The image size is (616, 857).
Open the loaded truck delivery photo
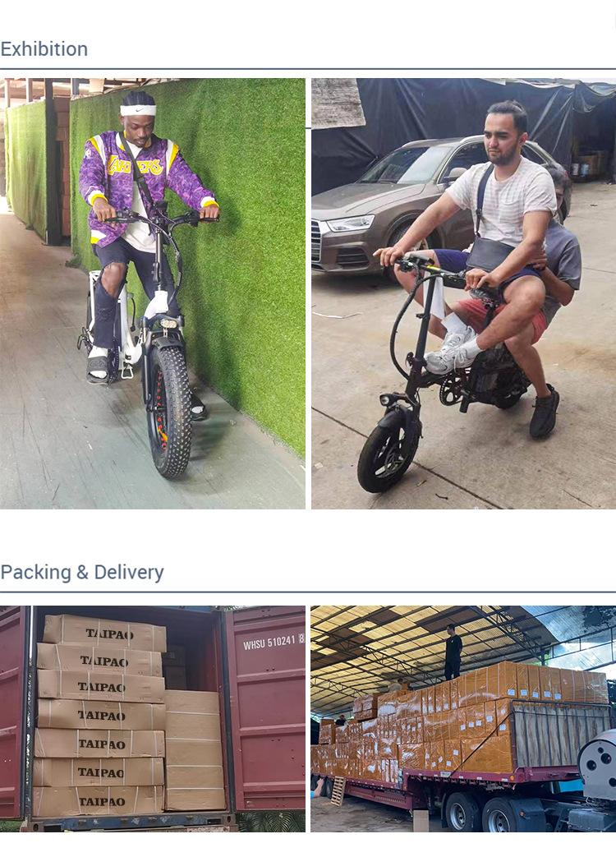click(x=463, y=719)
